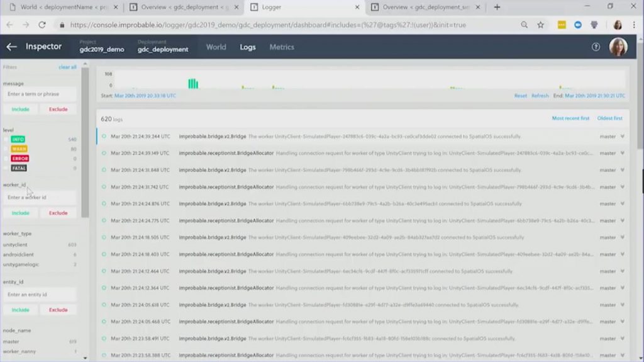Open the blue circular browser extension icon
This screenshot has width=644, height=362.
click(578, 25)
